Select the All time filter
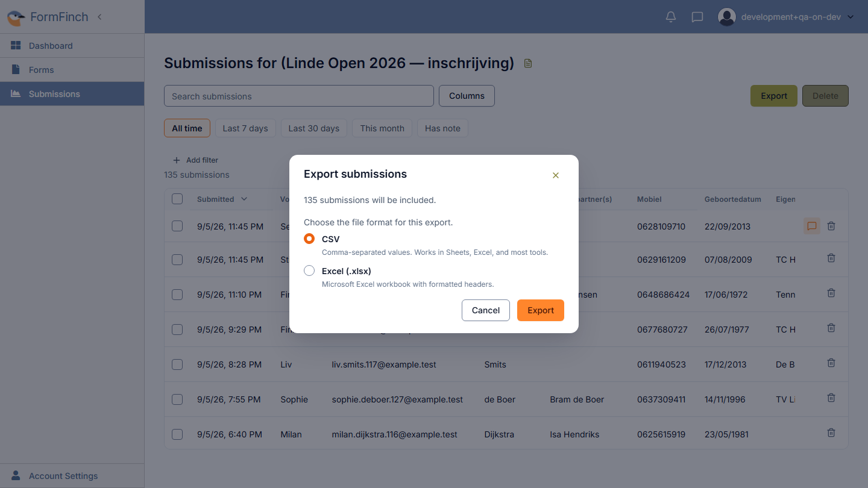The height and width of the screenshot is (488, 868). coord(187,128)
